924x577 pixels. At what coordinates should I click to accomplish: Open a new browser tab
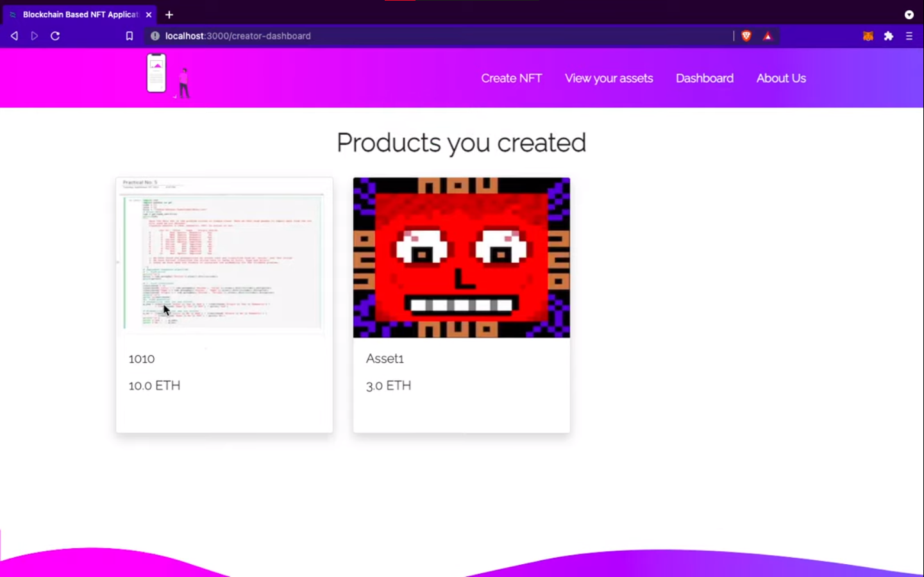coord(169,14)
